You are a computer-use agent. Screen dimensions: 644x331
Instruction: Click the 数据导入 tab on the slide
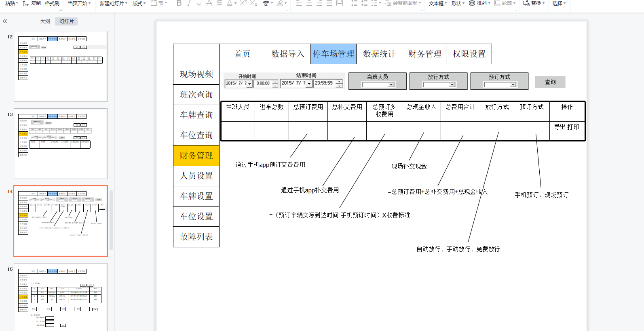(x=288, y=54)
